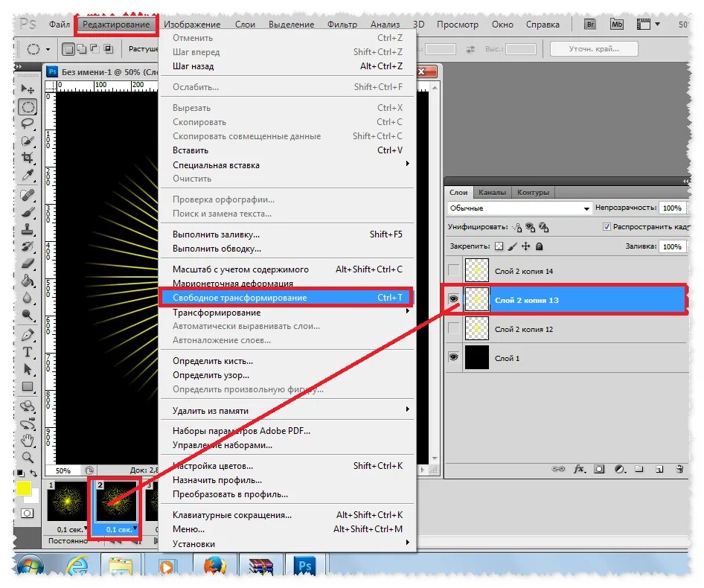
Task: Select the Quick Selection tool
Action: point(28,141)
